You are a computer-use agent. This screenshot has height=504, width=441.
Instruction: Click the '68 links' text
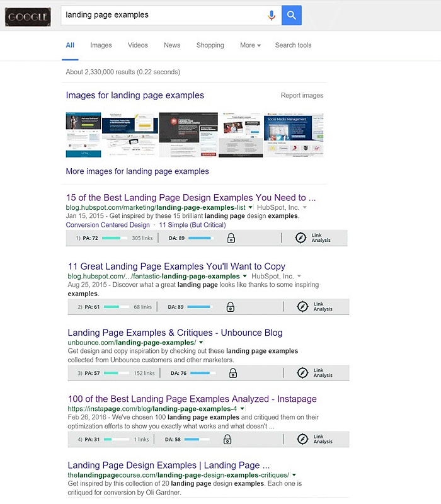click(143, 307)
